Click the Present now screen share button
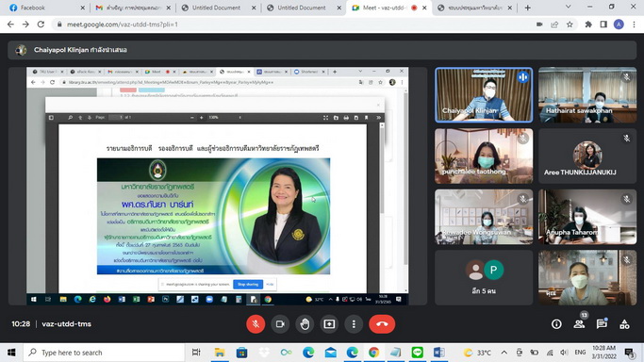644x362 pixels. (329, 324)
